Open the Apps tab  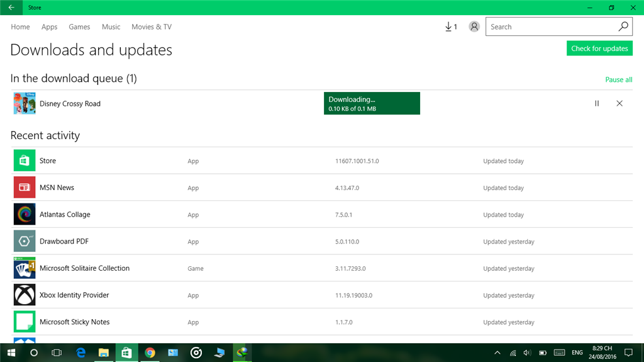point(49,26)
